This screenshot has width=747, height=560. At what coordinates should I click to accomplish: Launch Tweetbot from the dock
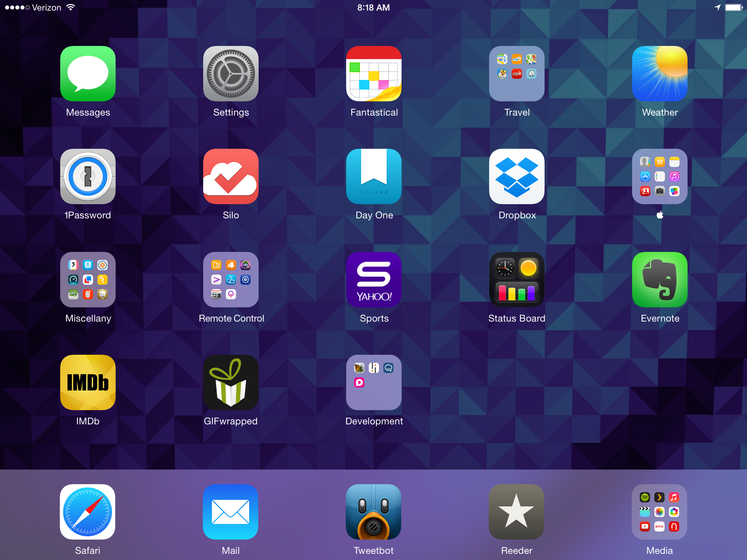(373, 512)
